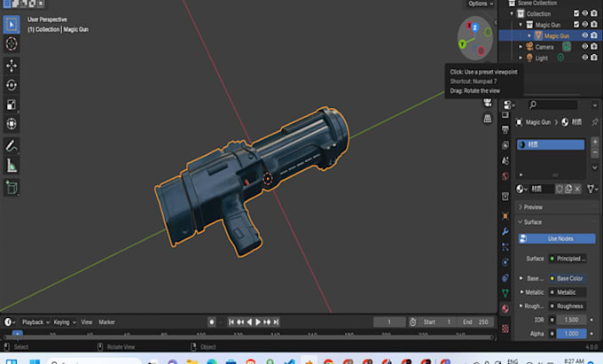Toggle Magic Gun collection exclude checkbox

point(576,25)
